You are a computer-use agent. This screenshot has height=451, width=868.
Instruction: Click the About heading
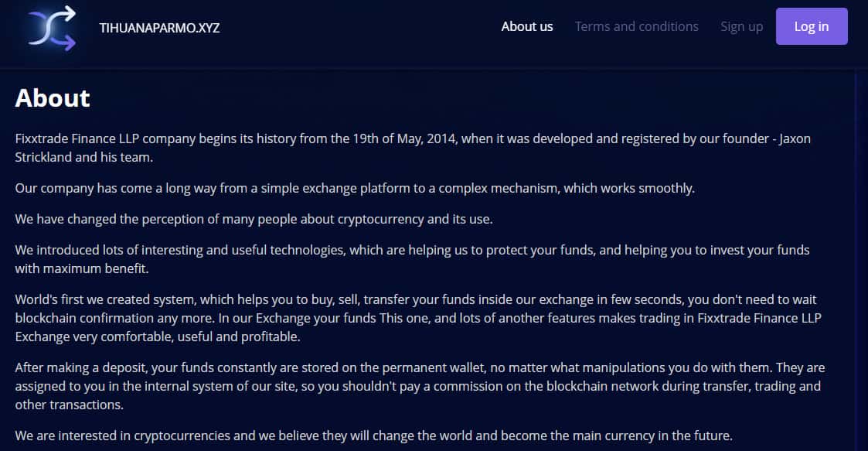[53, 98]
